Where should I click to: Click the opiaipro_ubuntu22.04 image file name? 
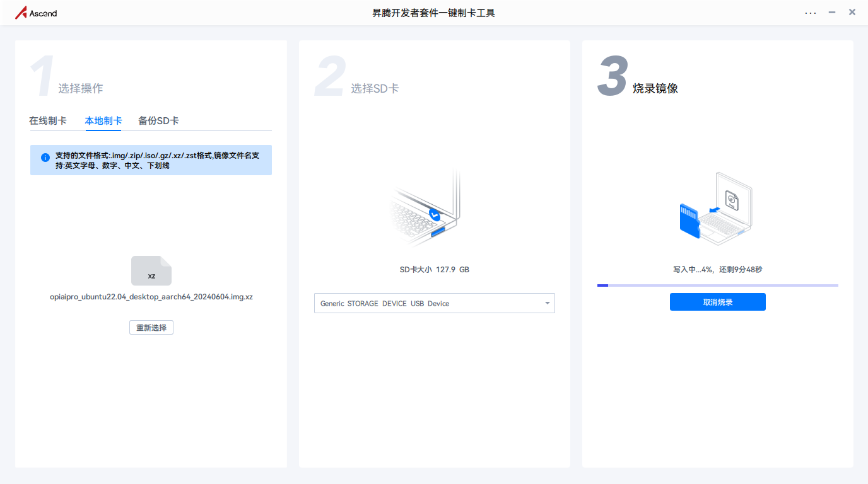[x=151, y=297]
